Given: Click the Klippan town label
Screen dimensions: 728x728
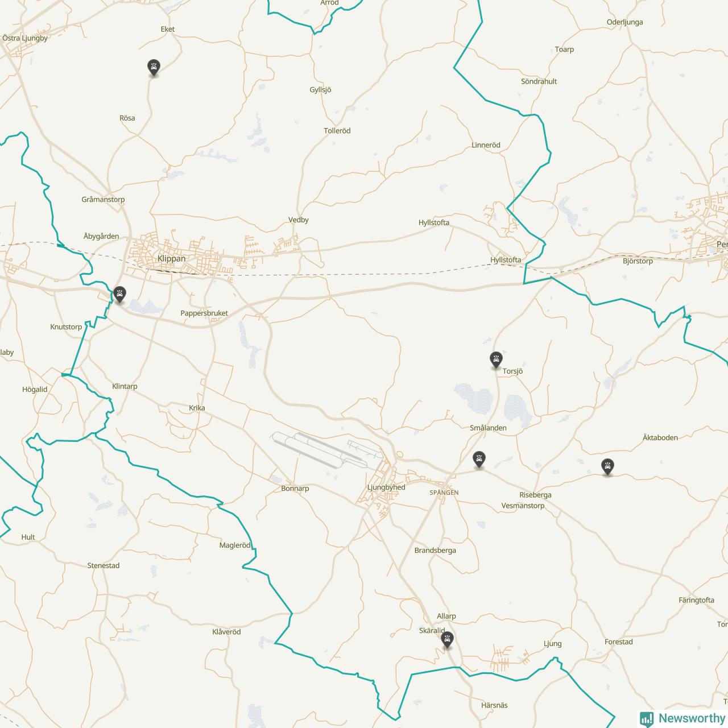Looking at the screenshot, I should coord(171,258).
